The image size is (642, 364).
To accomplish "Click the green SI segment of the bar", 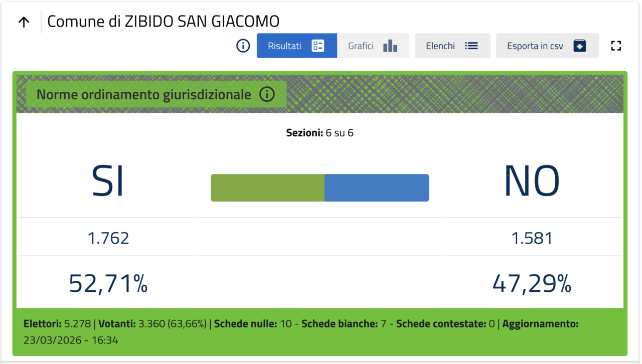I will coord(267,188).
